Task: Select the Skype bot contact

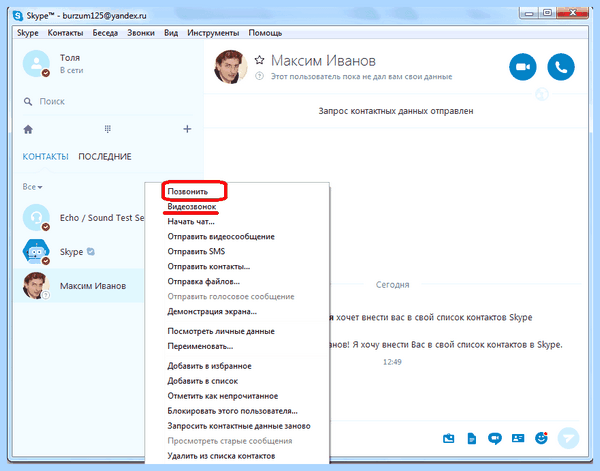Action: click(79, 252)
